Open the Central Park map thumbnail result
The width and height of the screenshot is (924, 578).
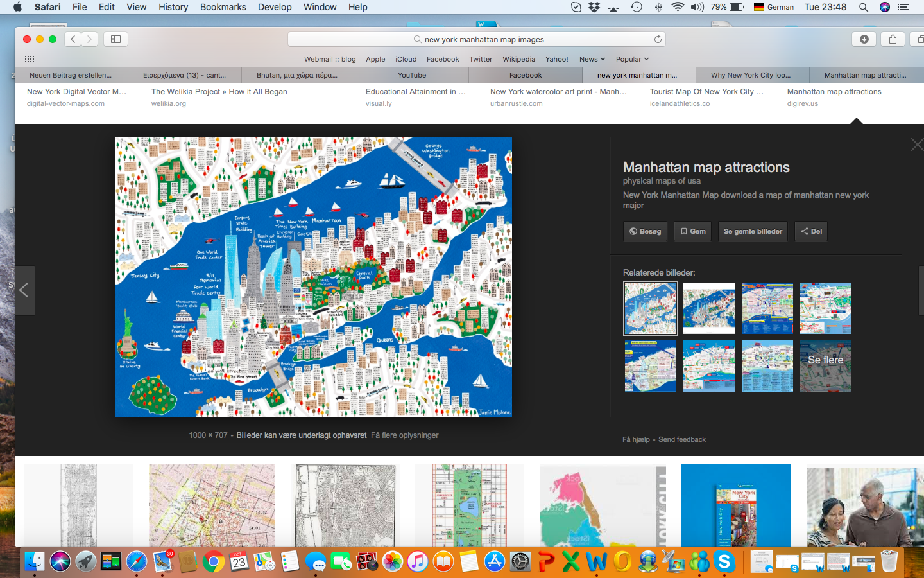tap(470, 505)
